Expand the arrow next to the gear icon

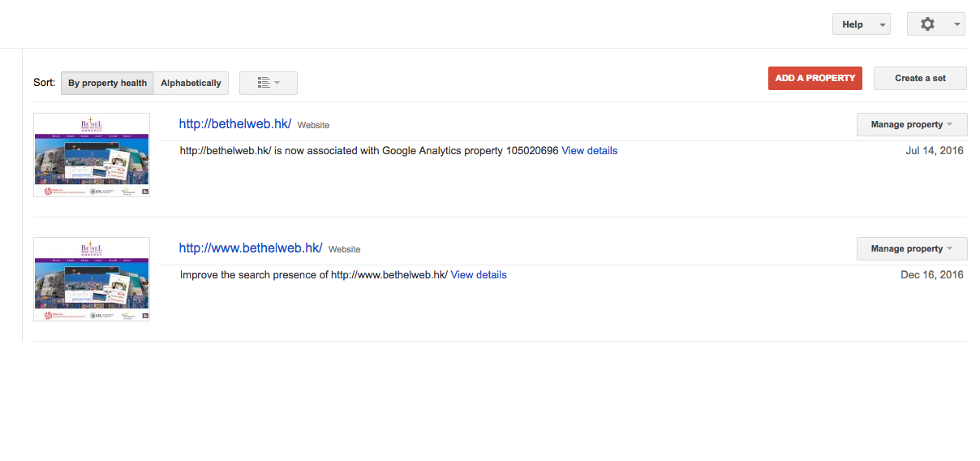pos(957,24)
